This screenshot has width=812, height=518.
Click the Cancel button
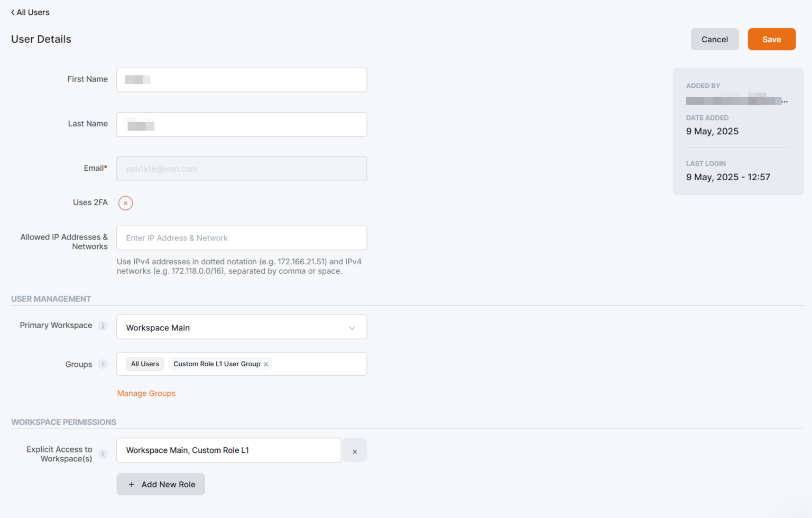pos(715,39)
